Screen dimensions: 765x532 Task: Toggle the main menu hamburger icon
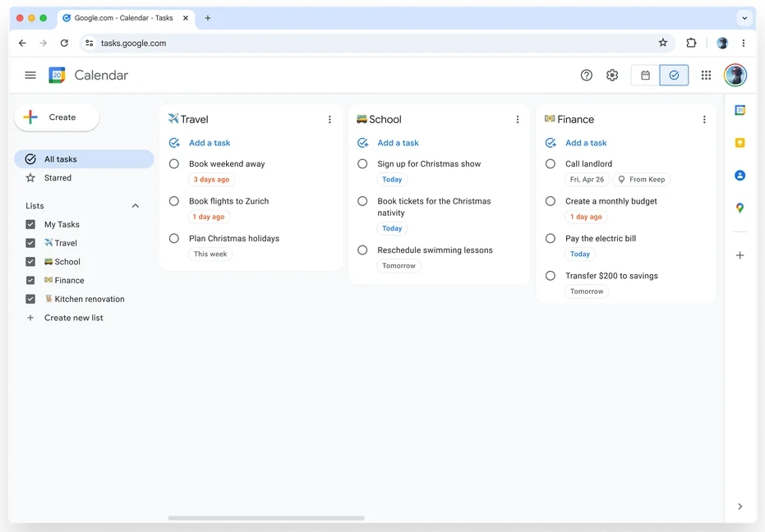point(30,75)
